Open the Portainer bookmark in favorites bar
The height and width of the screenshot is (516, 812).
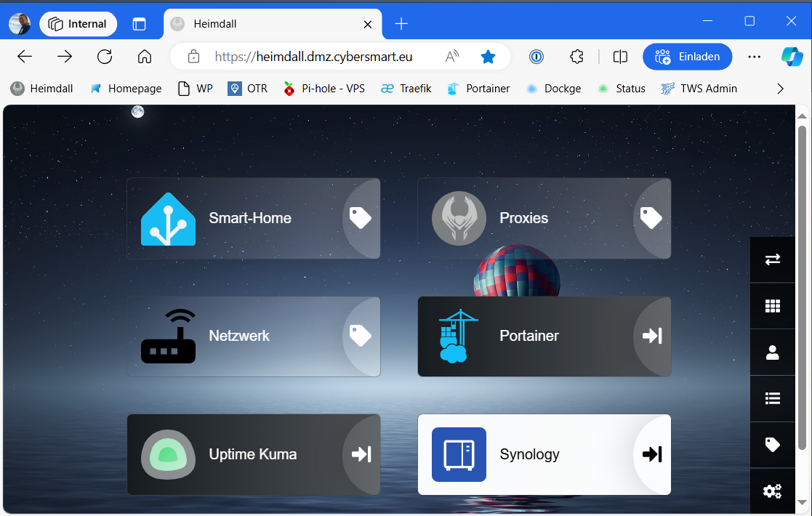tap(478, 89)
